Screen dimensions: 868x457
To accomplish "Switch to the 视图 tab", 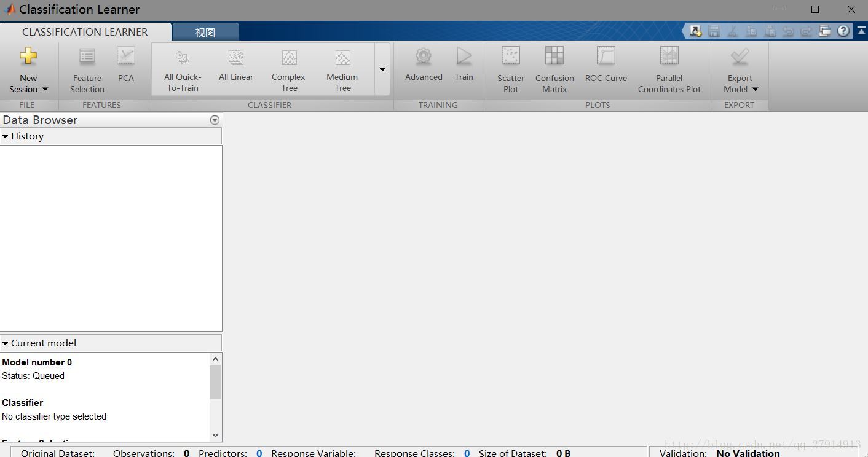I will (x=205, y=32).
